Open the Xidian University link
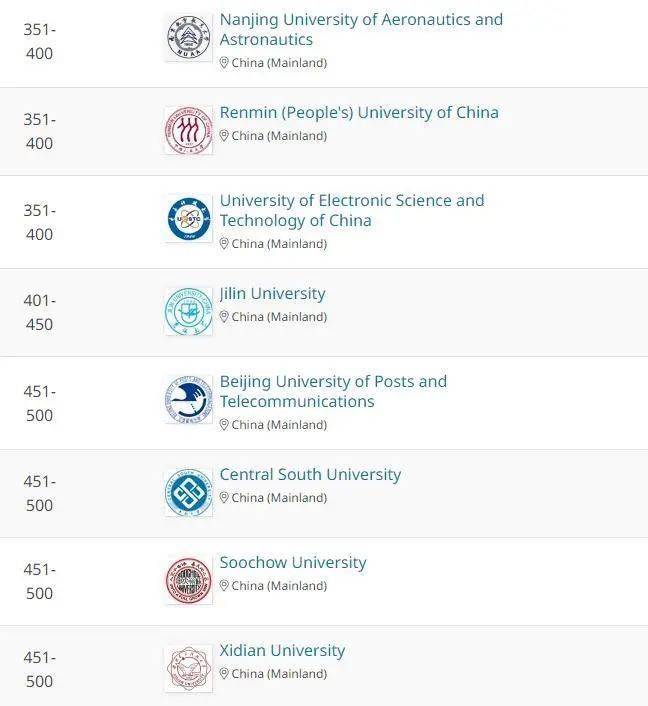Viewport: 648px width, 706px height. point(282,651)
